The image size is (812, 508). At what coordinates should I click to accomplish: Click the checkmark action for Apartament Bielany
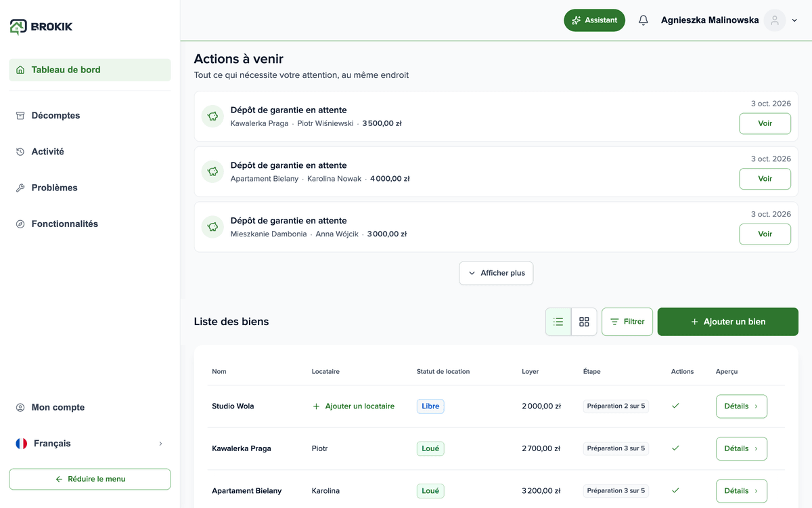pyautogui.click(x=675, y=490)
